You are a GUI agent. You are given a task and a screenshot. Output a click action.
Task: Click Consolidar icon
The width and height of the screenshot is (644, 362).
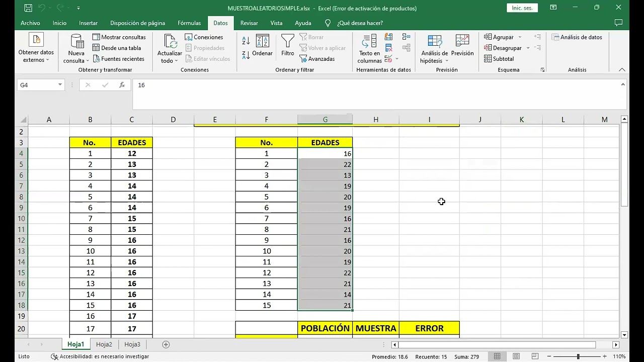(x=407, y=37)
